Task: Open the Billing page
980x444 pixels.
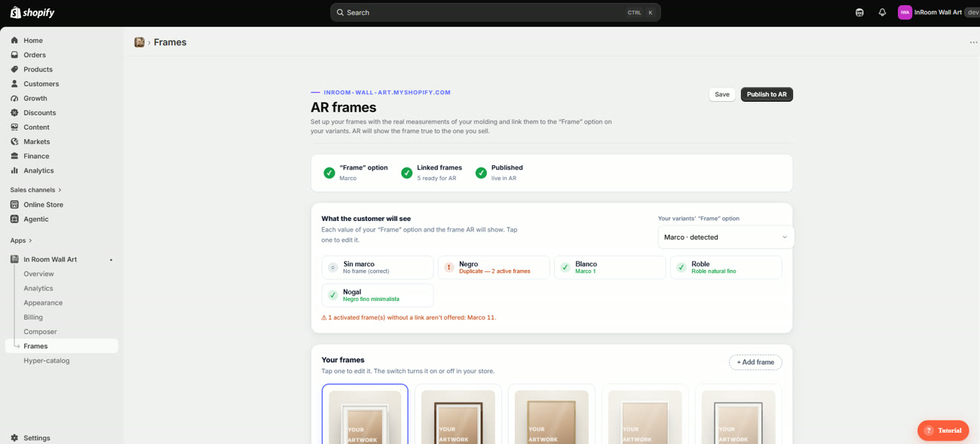Action: (33, 317)
